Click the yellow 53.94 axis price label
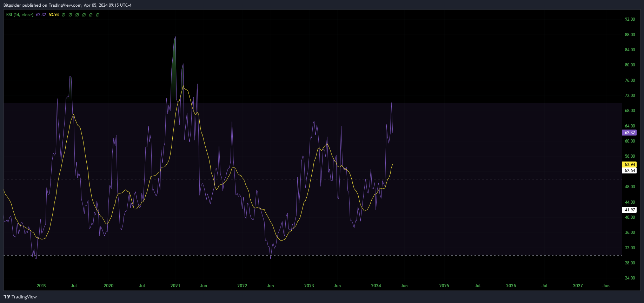The height and width of the screenshot is (303, 644). pyautogui.click(x=630, y=165)
